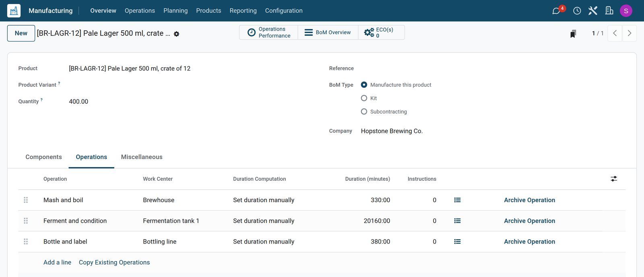This screenshot has width=644, height=277.
Task: Go to the previous record arrow
Action: pyautogui.click(x=615, y=33)
